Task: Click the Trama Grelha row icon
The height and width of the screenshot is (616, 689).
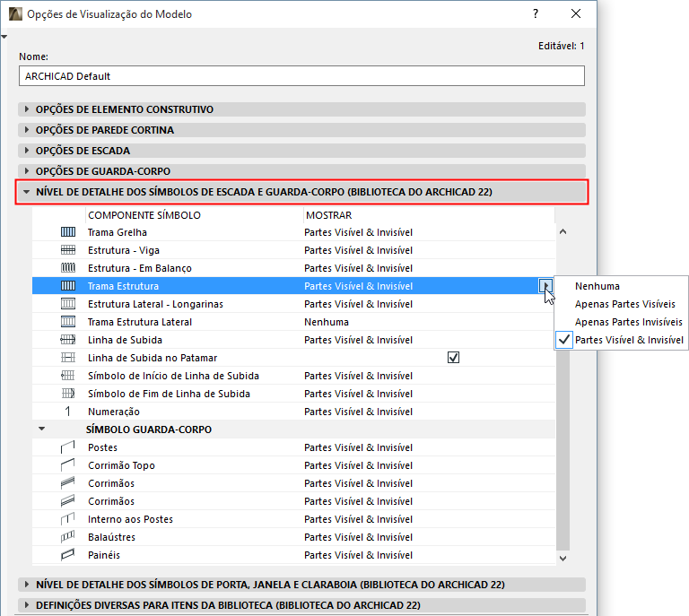Action: [67, 232]
